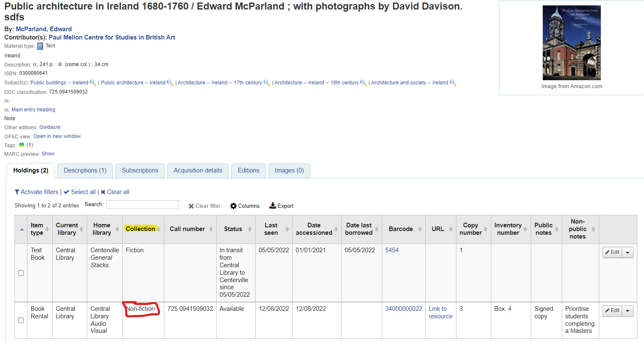
Task: Click Select all link
Action: 80,192
